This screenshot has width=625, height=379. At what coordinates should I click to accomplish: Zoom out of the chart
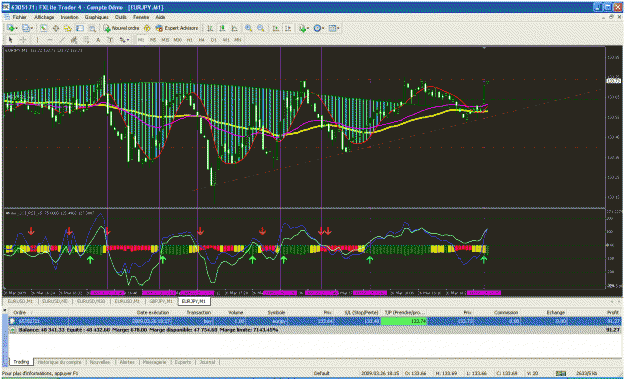click(261, 28)
